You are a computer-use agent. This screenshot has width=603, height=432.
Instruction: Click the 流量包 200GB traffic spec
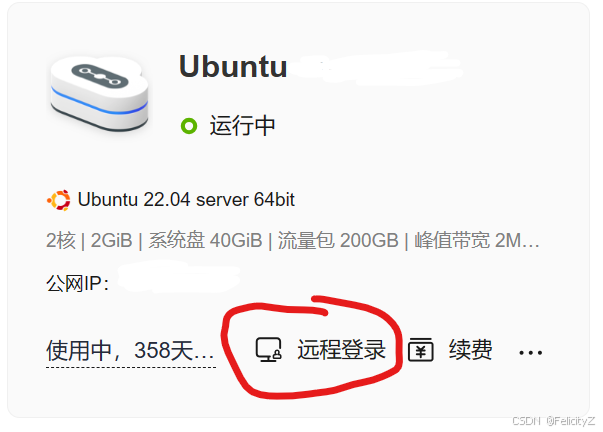coord(338,240)
